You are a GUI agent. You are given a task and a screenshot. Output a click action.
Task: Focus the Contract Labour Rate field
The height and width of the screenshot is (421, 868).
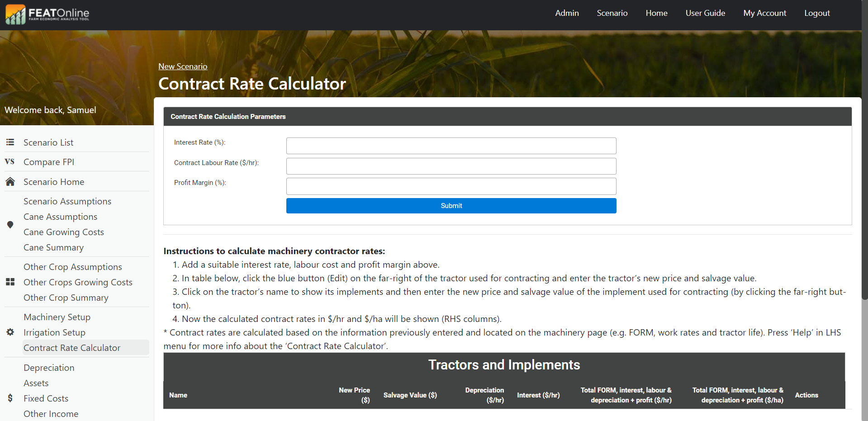[451, 166]
